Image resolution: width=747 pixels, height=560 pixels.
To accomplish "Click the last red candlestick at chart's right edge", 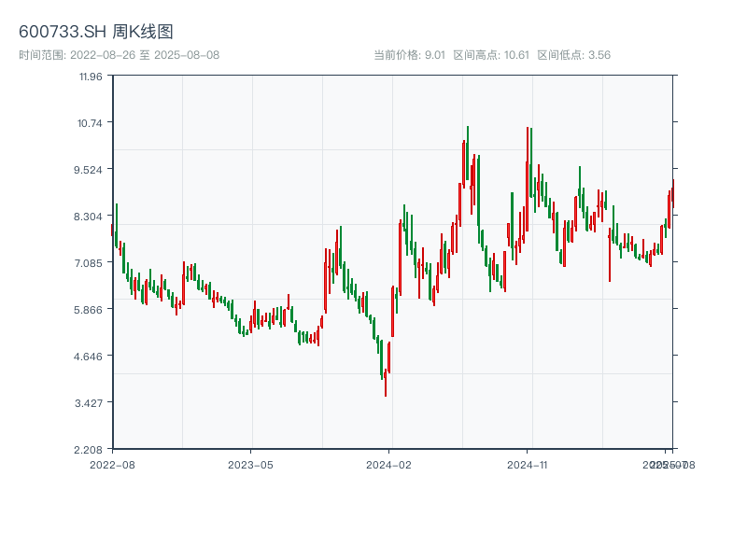I will [673, 193].
